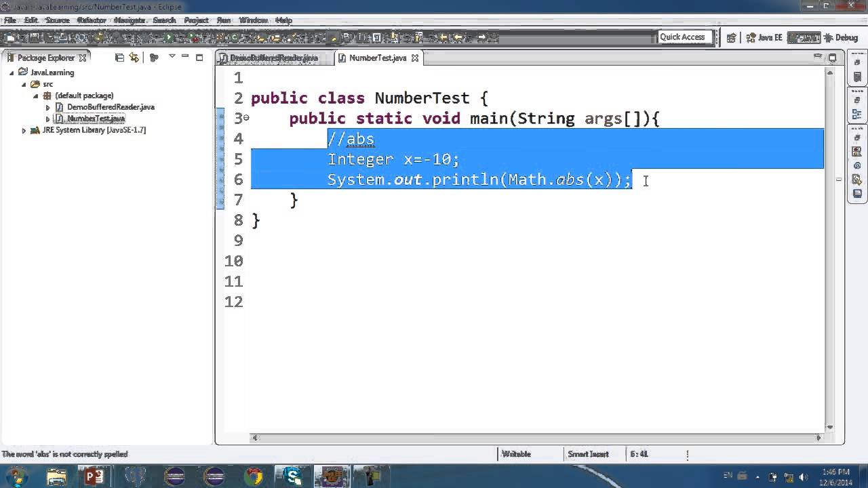Click the editor vertical scrollbar
The height and width of the screenshot is (488, 868).
(831, 249)
